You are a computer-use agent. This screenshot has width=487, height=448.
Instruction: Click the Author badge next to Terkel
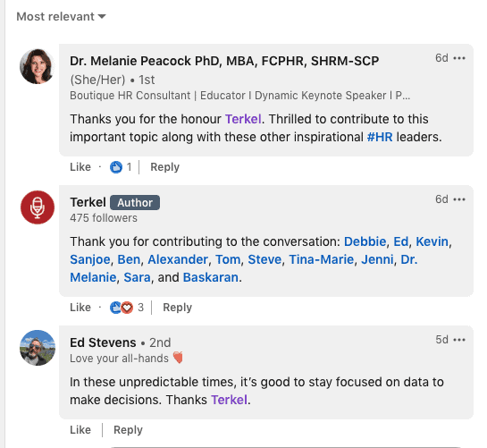tap(135, 203)
